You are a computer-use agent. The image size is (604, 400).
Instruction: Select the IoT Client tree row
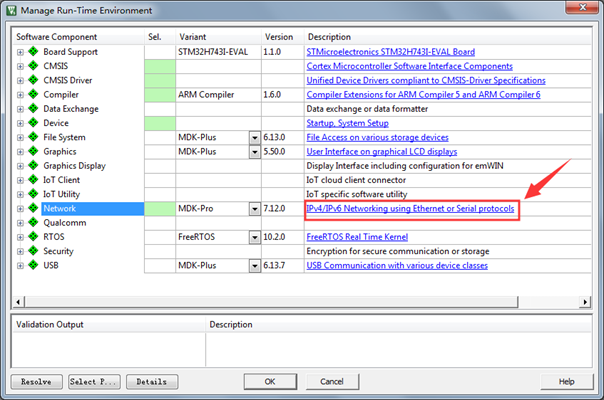pos(62,180)
